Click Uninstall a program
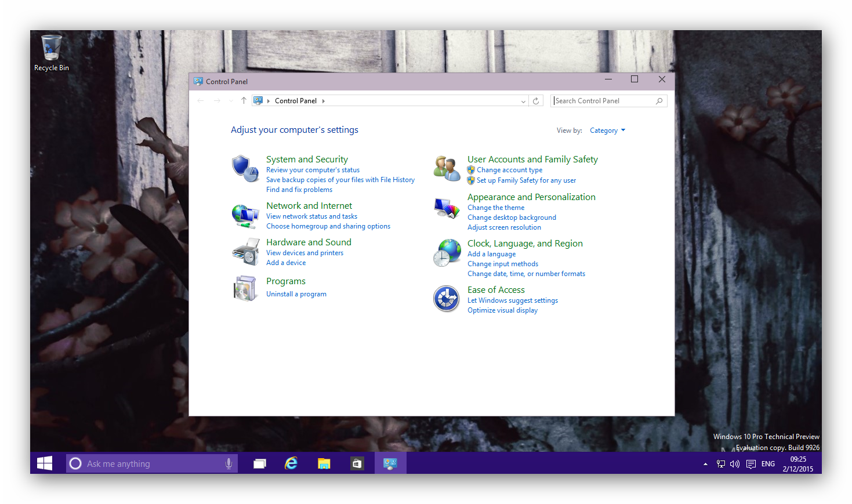852x504 pixels. coord(296,294)
